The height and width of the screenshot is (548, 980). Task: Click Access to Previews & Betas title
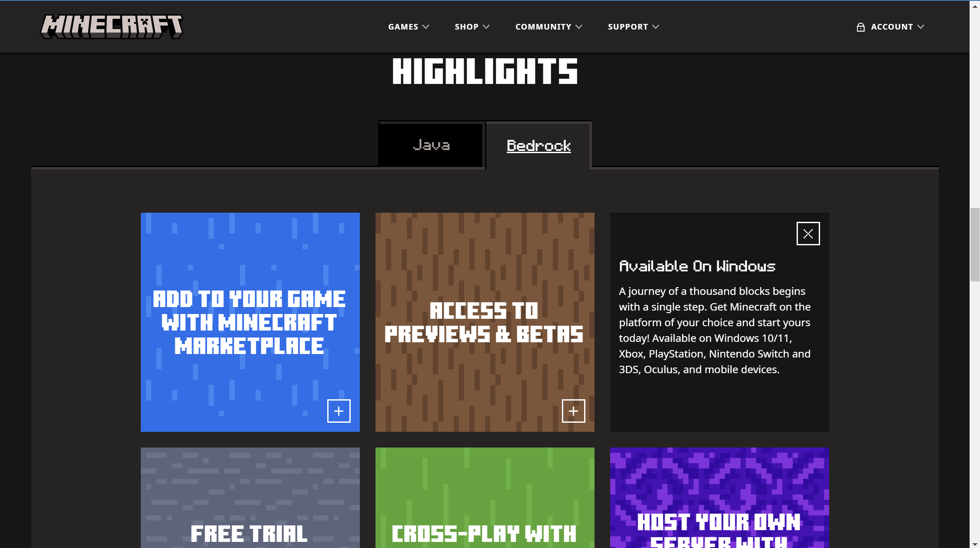click(484, 322)
